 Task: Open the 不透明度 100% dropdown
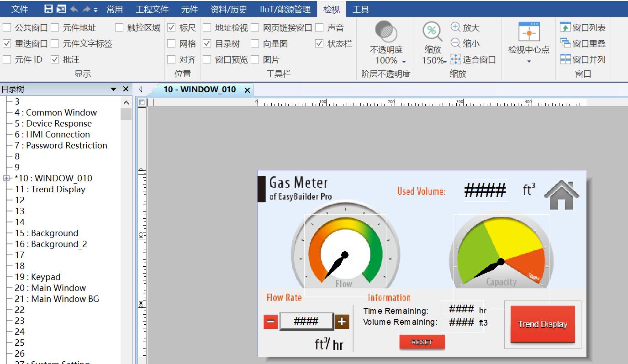(404, 61)
